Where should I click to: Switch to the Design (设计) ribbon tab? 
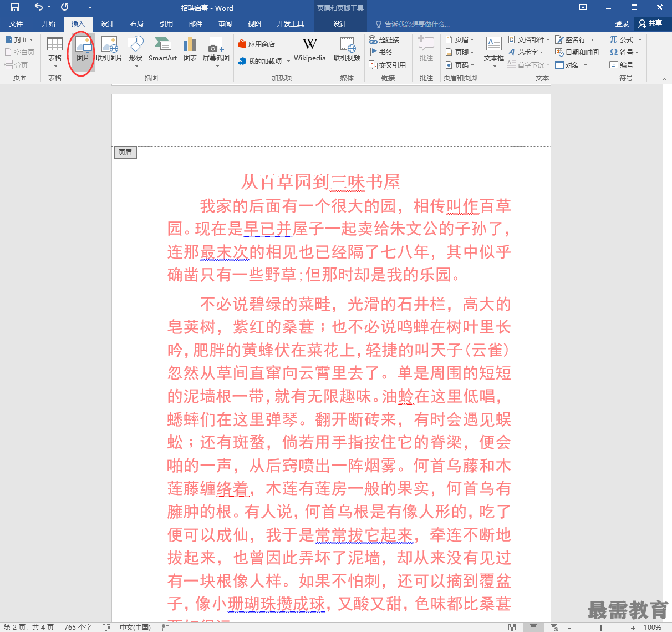tap(108, 24)
